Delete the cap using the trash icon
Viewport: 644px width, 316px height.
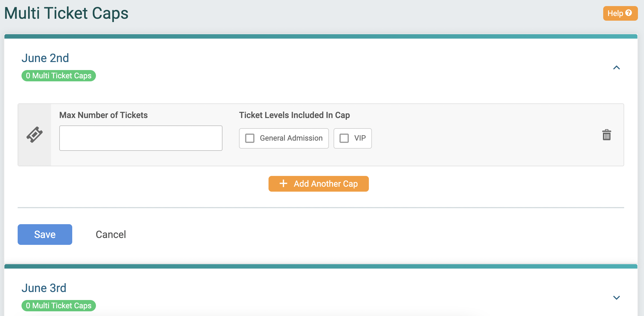pyautogui.click(x=606, y=135)
